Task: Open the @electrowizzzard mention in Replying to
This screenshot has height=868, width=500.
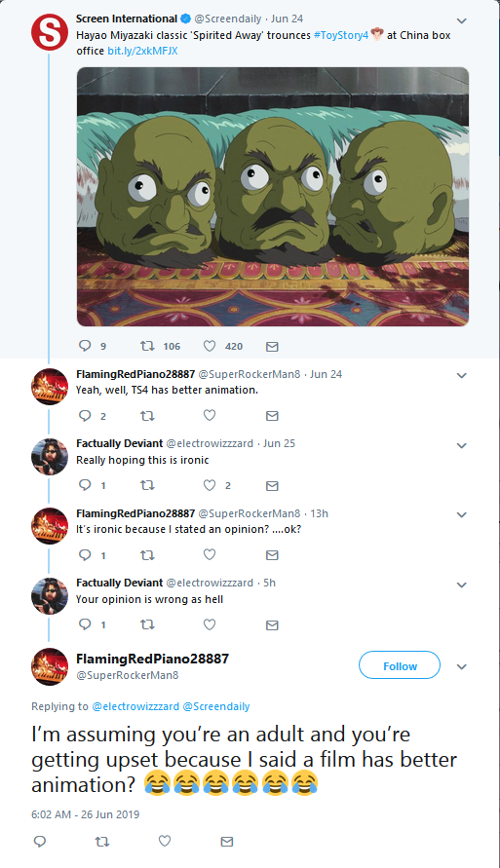Action: coord(135,706)
